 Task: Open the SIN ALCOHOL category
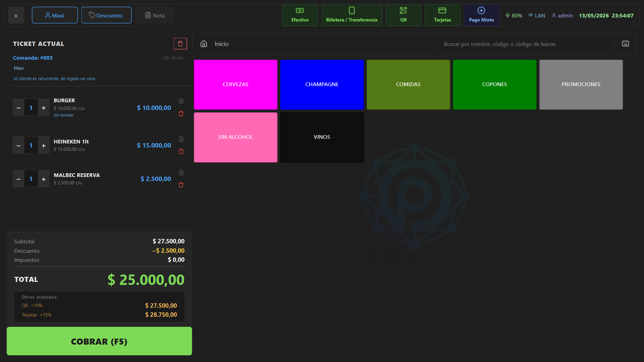point(235,137)
